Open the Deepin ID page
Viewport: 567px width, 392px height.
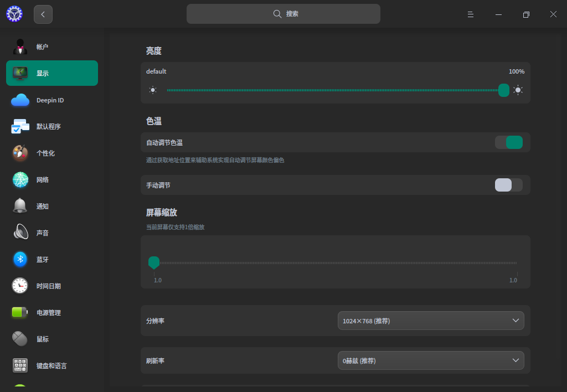52,100
